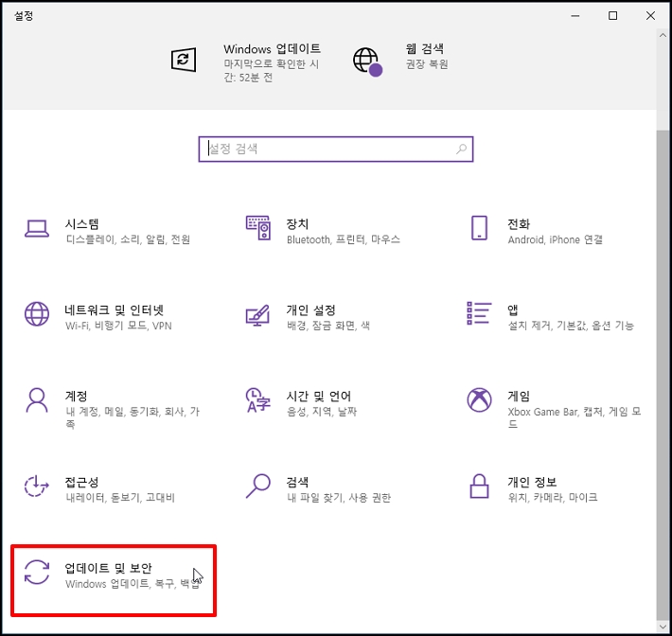The width and height of the screenshot is (672, 636).
Task: Open the 게임 Xbox icon
Action: pyautogui.click(x=479, y=400)
